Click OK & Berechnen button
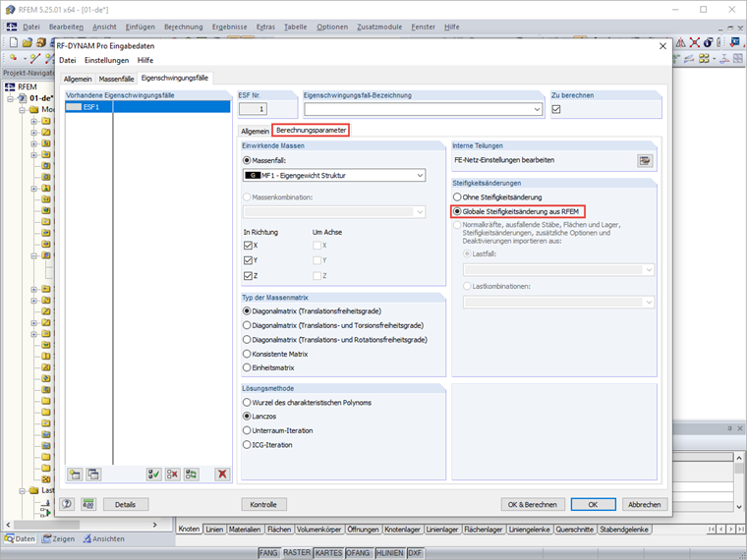747x560 pixels. tap(533, 504)
